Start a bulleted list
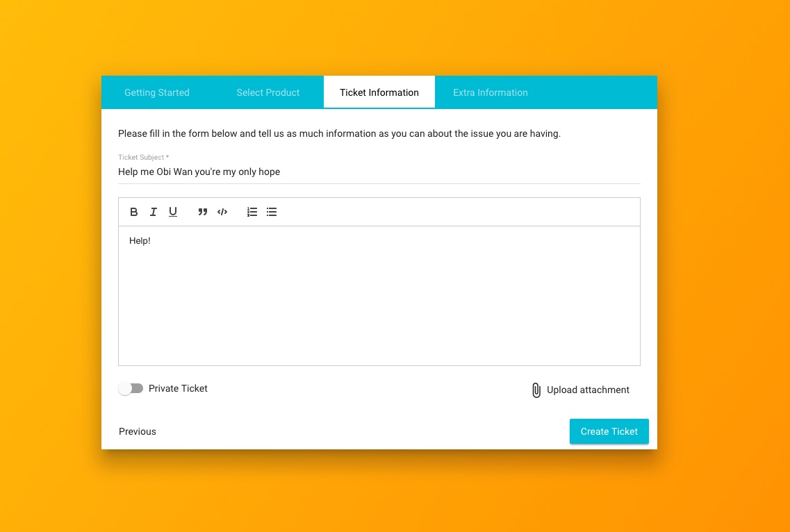This screenshot has height=532, width=790. coord(272,212)
